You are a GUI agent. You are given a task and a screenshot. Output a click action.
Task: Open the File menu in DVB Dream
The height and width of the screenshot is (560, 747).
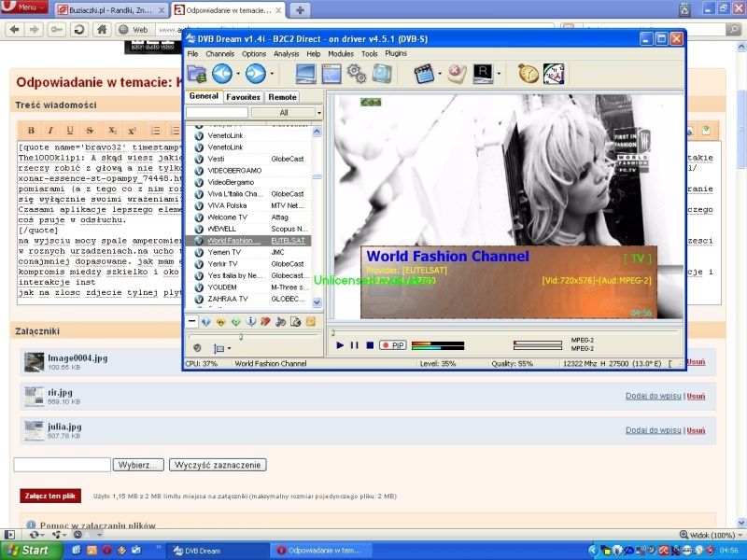coord(192,54)
